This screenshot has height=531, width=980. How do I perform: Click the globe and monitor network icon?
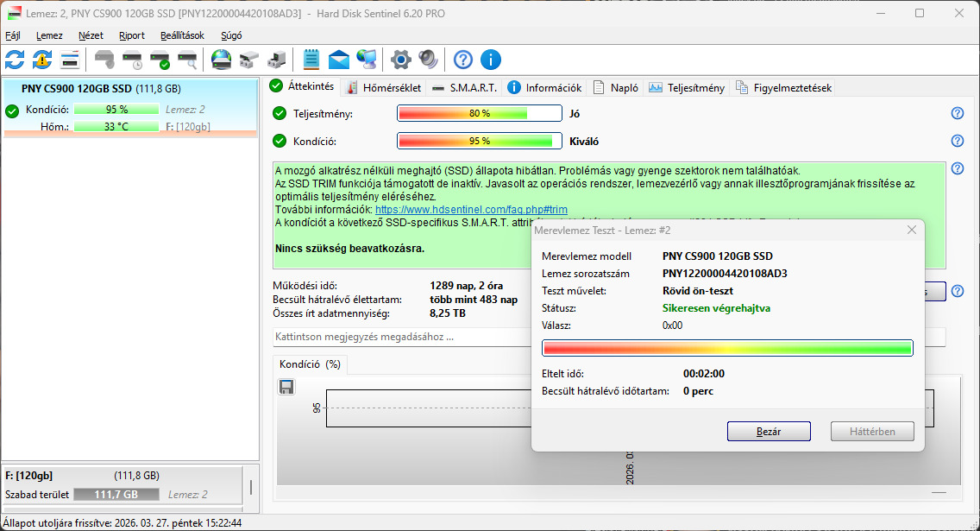pyautogui.click(x=367, y=60)
